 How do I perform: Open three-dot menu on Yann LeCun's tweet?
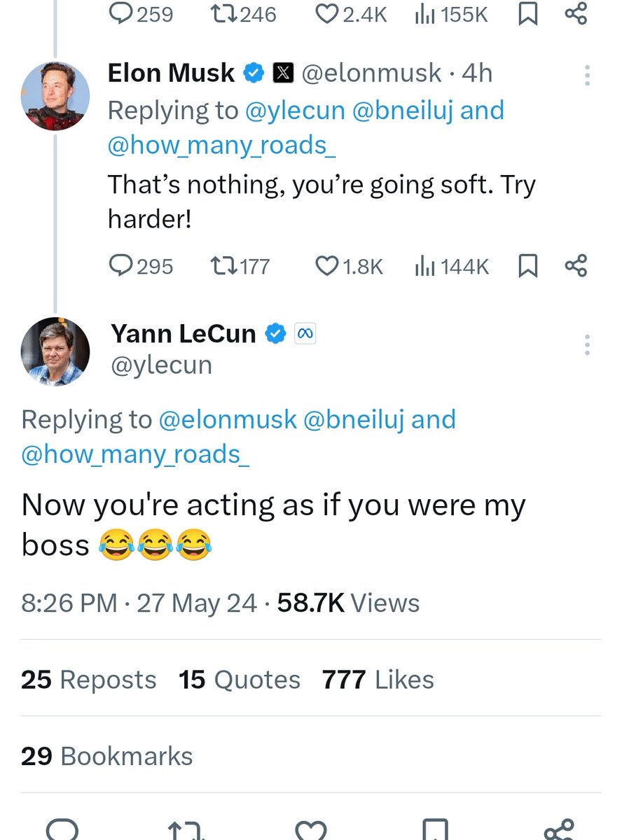tap(587, 344)
